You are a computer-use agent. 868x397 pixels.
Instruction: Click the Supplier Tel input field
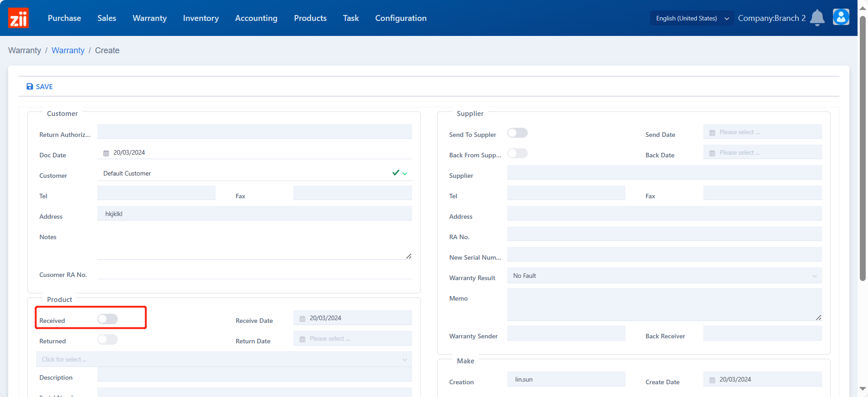566,193
